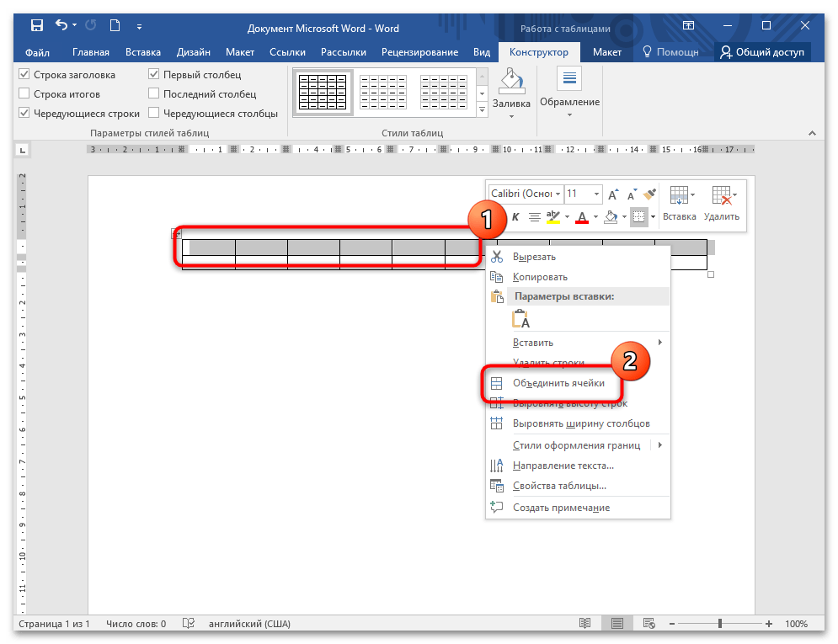
Task: Open the ribbon display options icon
Action: point(688,25)
